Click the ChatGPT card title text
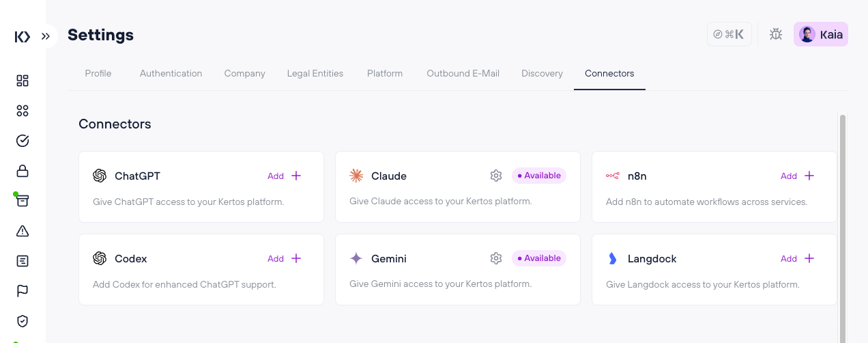The width and height of the screenshot is (868, 343). pyautogui.click(x=137, y=176)
